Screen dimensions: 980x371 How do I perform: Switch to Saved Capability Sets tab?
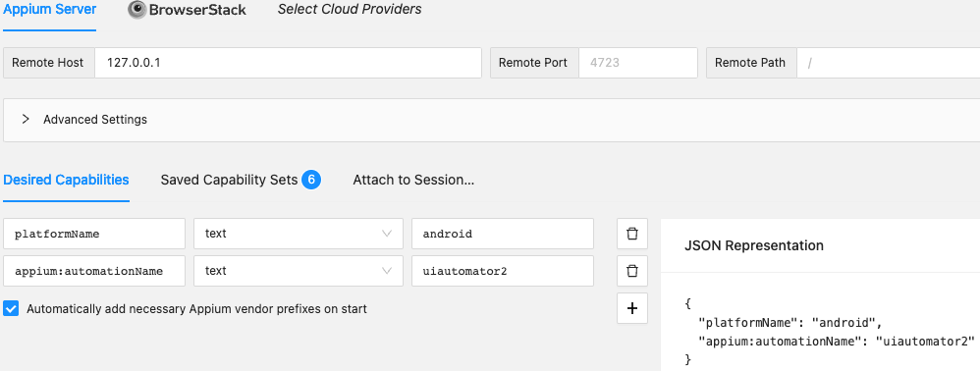point(241,180)
